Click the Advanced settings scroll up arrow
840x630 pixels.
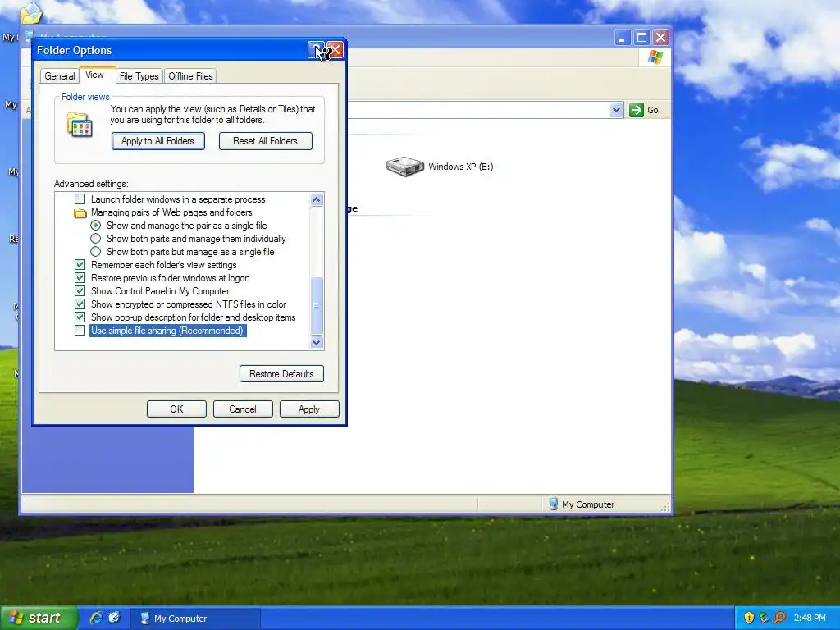pos(316,200)
